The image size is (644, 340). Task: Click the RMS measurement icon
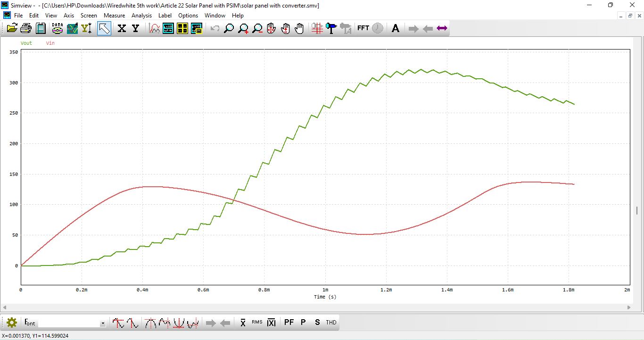coord(257,323)
